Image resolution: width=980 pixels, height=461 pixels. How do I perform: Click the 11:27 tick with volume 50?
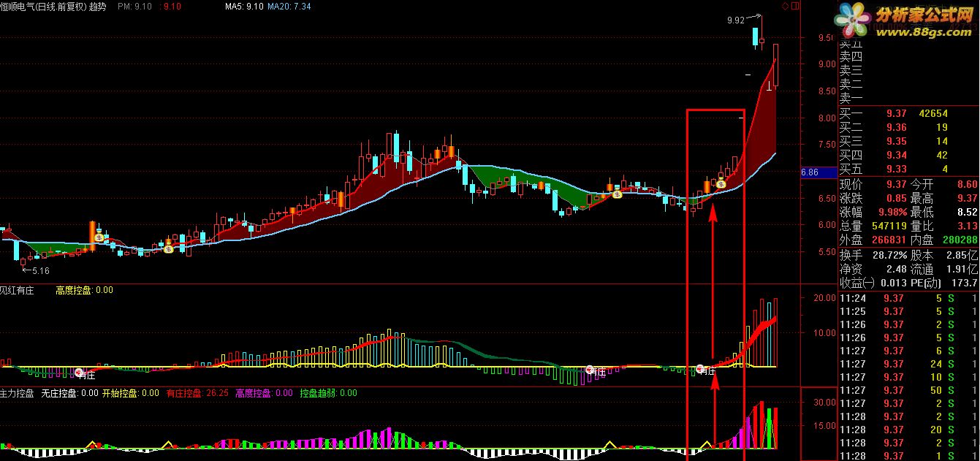(x=909, y=390)
